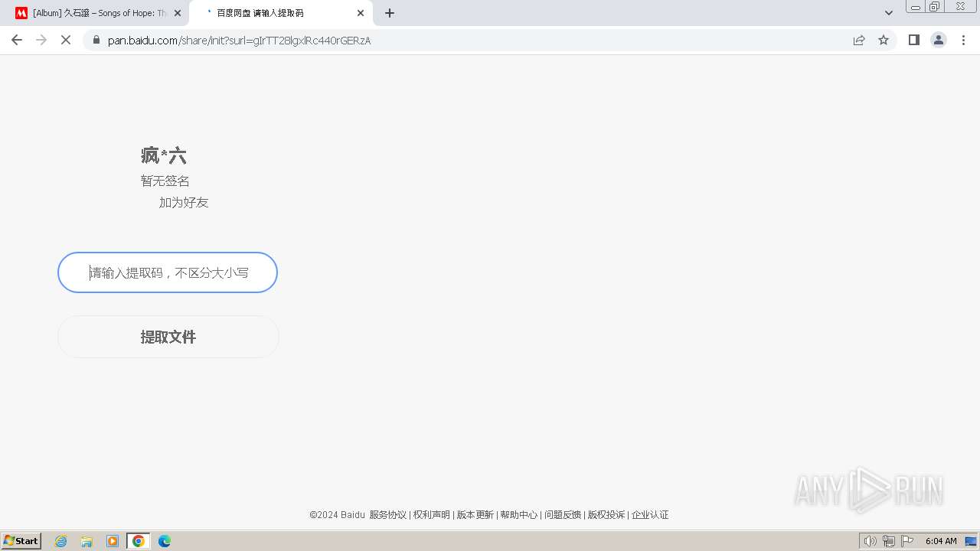The height and width of the screenshot is (551, 980).
Task: Open a new browser tab
Action: click(x=390, y=13)
